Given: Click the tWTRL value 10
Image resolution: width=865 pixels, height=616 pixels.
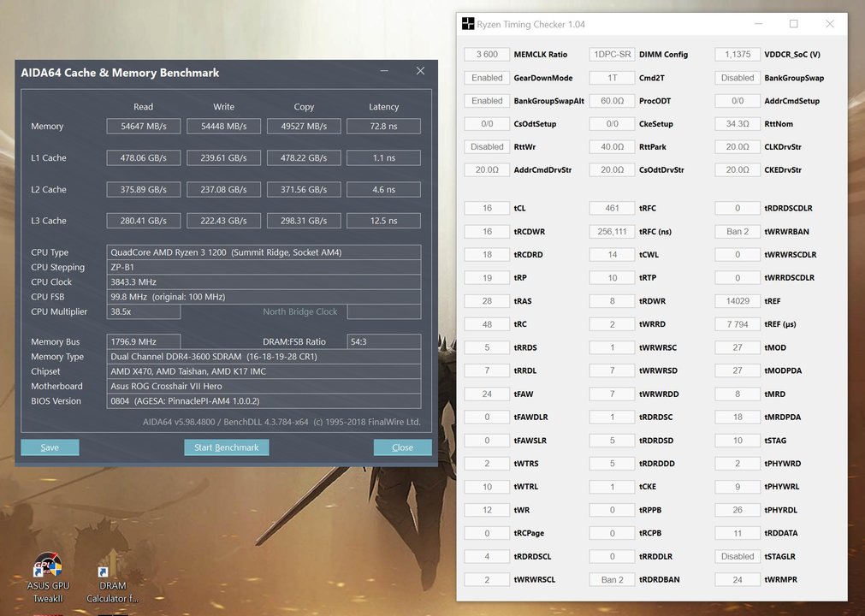Looking at the screenshot, I should [x=487, y=487].
